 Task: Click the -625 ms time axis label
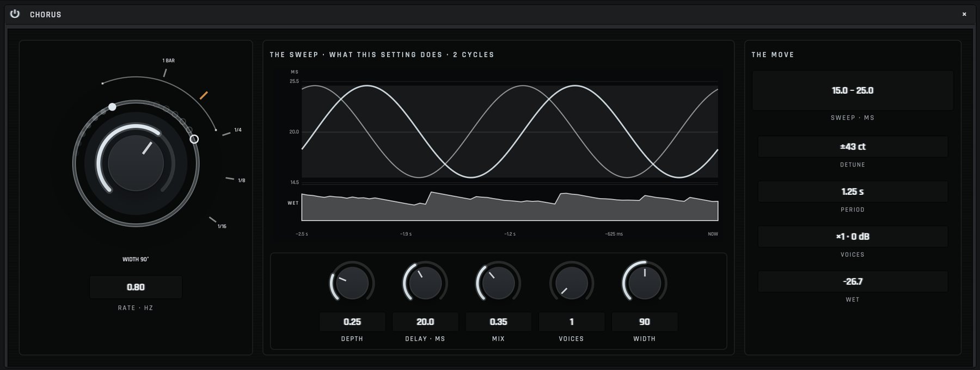click(614, 234)
